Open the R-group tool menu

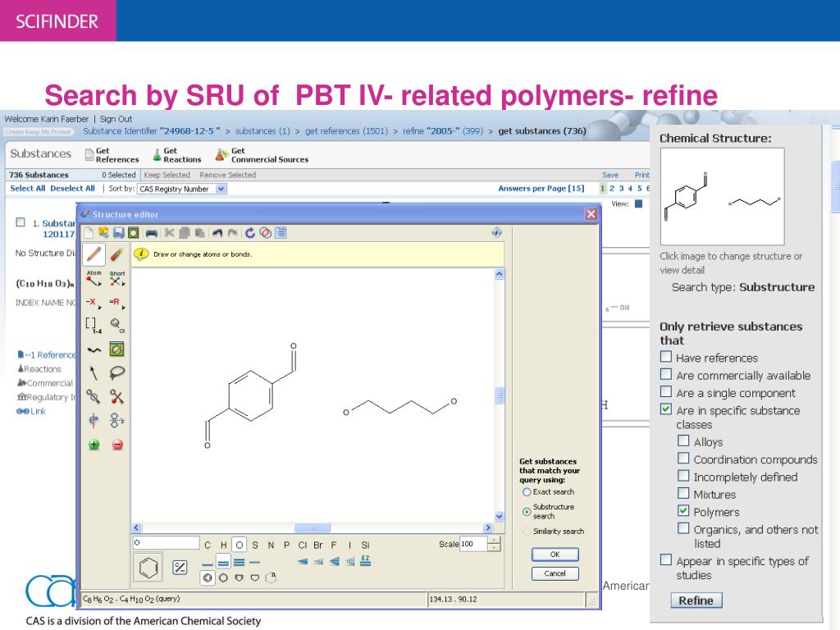(x=116, y=303)
